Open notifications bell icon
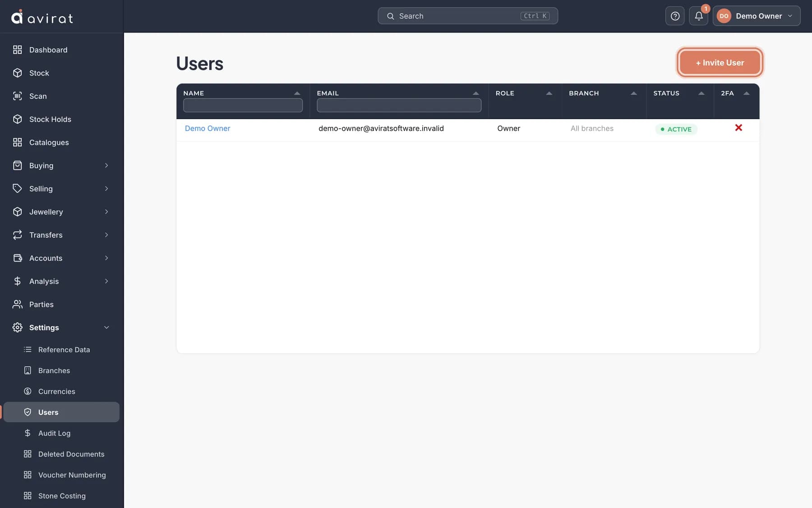Viewport: 812px width, 508px height. (698, 16)
